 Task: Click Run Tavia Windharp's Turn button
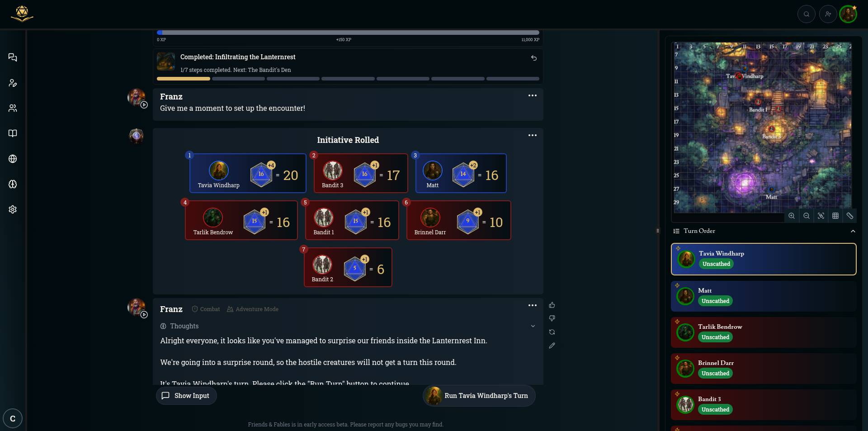(479, 396)
